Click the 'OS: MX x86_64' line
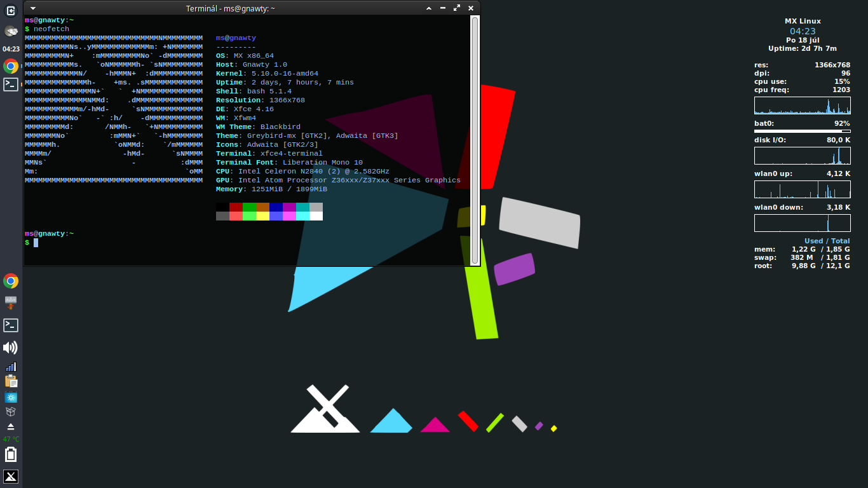The width and height of the screenshot is (868, 488). (245, 56)
